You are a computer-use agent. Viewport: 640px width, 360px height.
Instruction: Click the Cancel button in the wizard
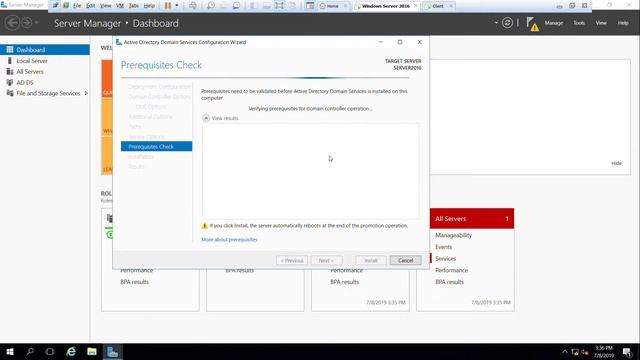405,260
